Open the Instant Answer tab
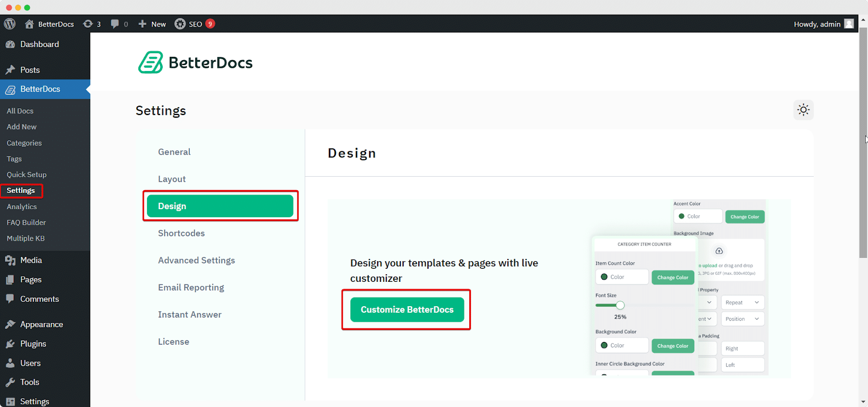 [190, 314]
